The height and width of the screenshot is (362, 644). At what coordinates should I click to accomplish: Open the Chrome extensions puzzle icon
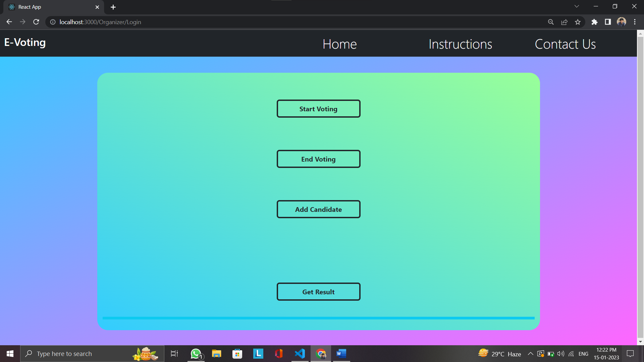pyautogui.click(x=594, y=22)
